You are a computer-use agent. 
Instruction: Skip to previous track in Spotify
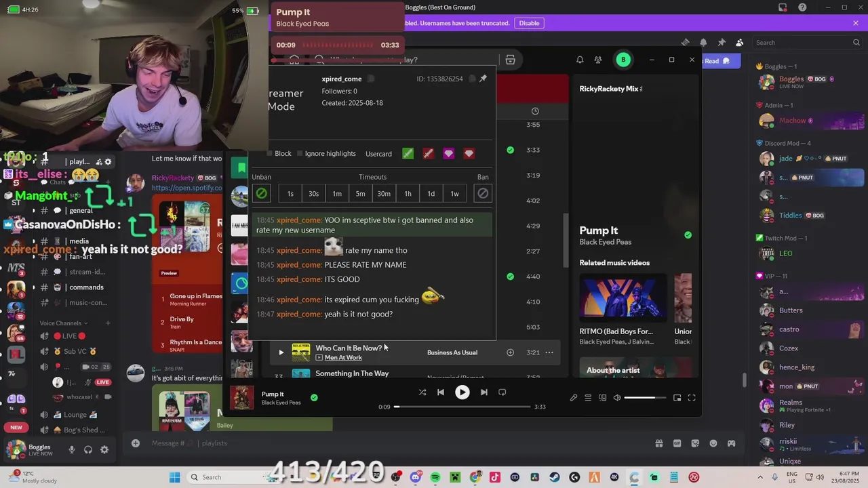pyautogui.click(x=441, y=392)
